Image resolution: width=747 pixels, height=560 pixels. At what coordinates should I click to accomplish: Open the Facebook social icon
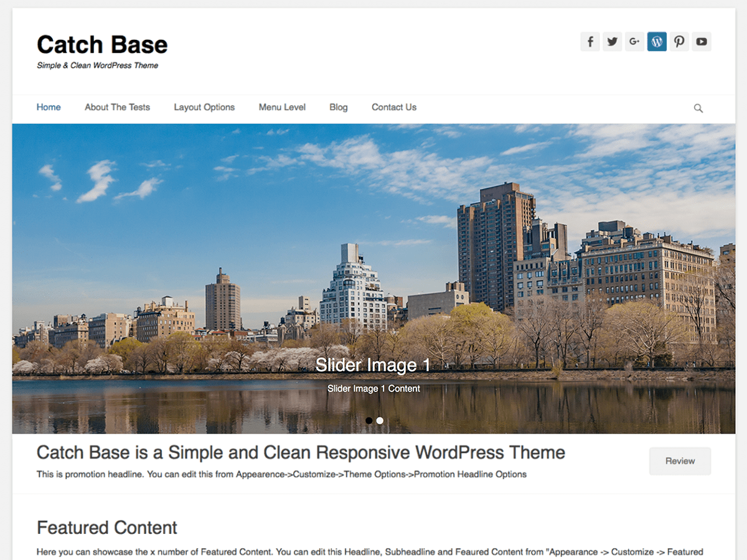point(590,41)
